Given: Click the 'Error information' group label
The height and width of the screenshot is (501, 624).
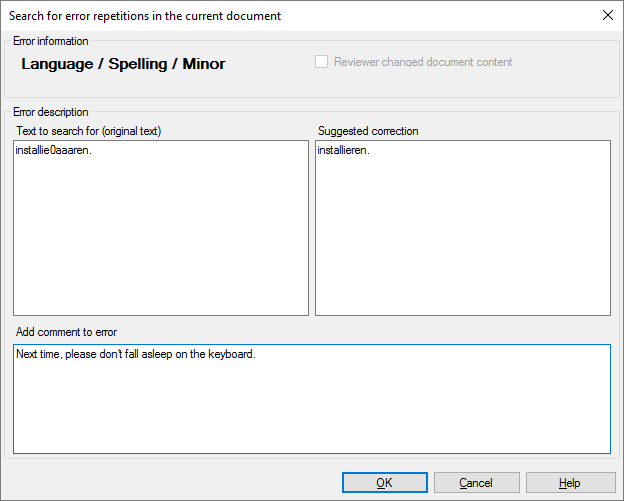Looking at the screenshot, I should (50, 41).
